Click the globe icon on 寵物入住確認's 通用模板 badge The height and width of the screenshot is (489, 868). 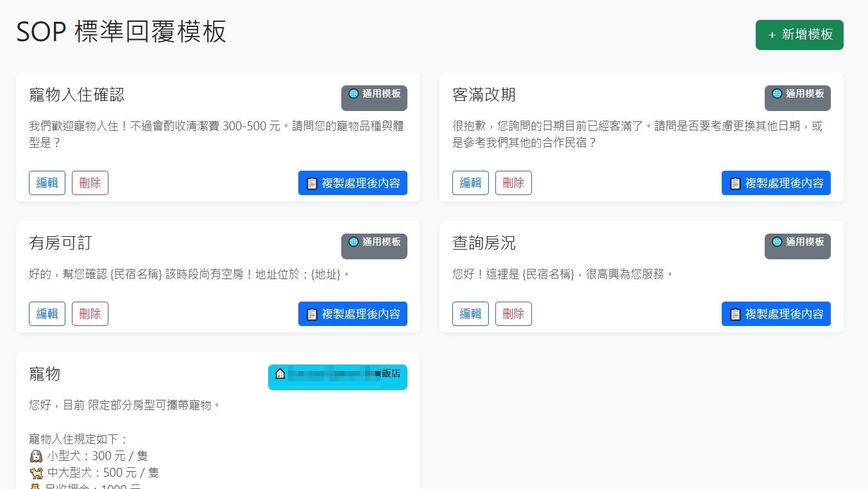[x=353, y=94]
